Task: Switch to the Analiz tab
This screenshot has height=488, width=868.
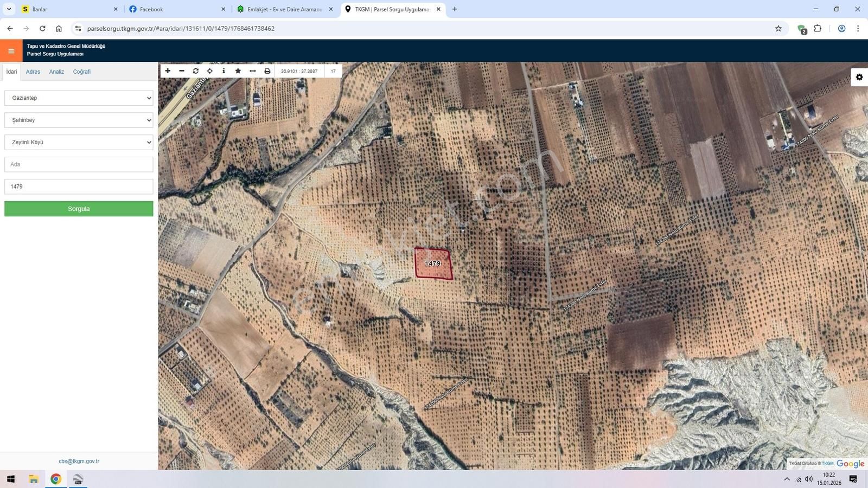Action: [56, 71]
